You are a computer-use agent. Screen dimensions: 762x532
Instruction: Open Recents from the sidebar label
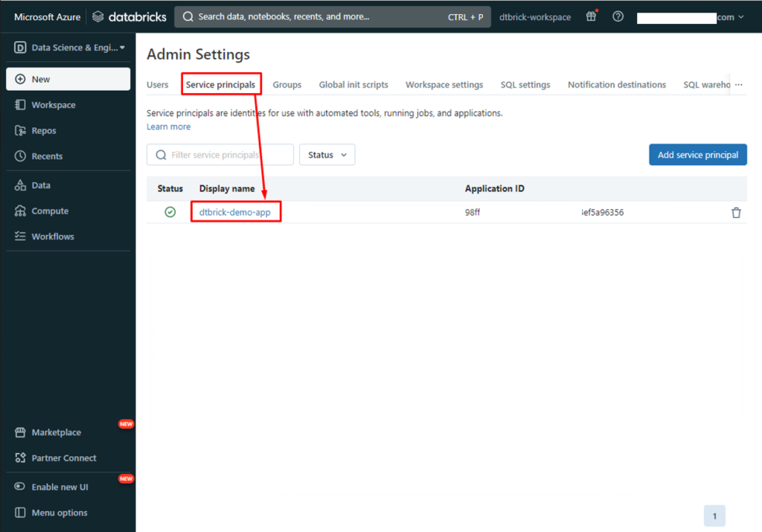point(47,156)
